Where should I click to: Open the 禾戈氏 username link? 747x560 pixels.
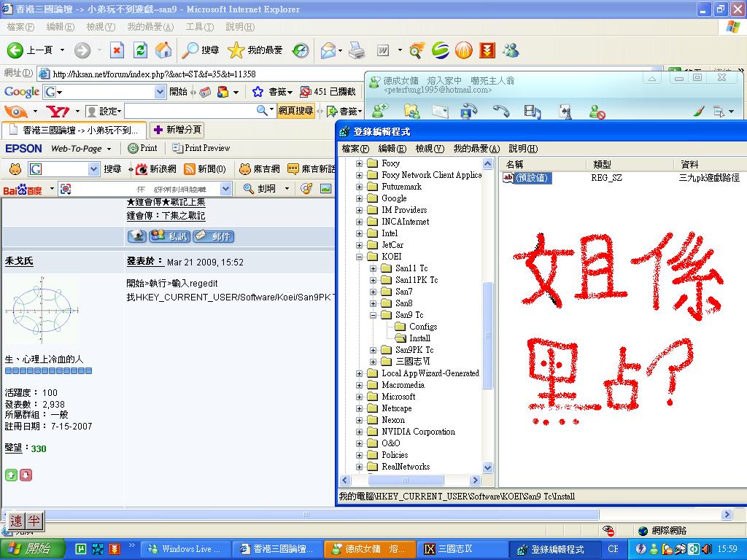point(19,261)
